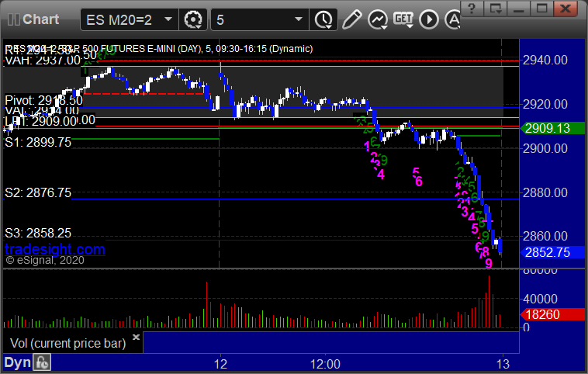Select the pencil drawing tools icon

pos(351,19)
